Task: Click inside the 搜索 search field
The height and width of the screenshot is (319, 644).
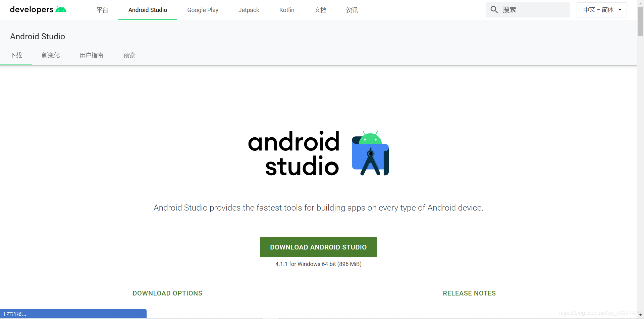Action: [x=528, y=10]
